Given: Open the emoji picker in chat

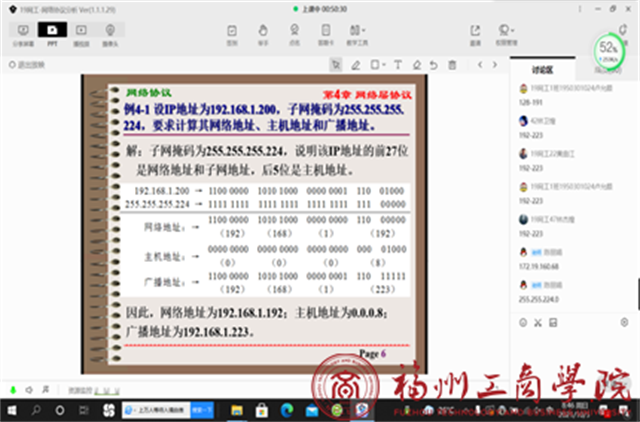Looking at the screenshot, I should coord(522,322).
